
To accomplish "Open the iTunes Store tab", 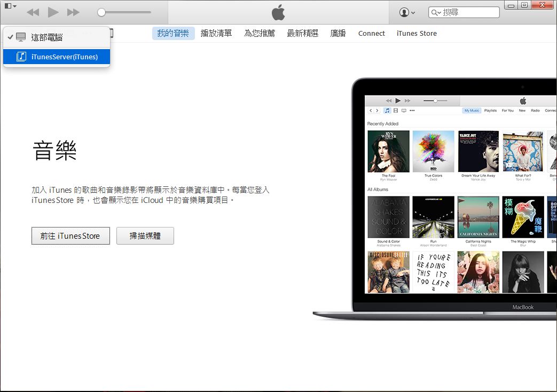I will (417, 34).
